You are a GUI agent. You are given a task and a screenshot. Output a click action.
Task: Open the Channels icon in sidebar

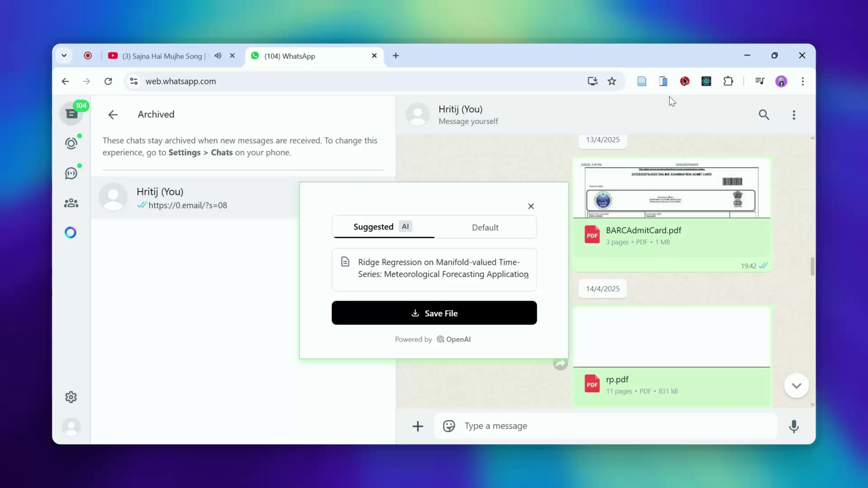point(71,174)
